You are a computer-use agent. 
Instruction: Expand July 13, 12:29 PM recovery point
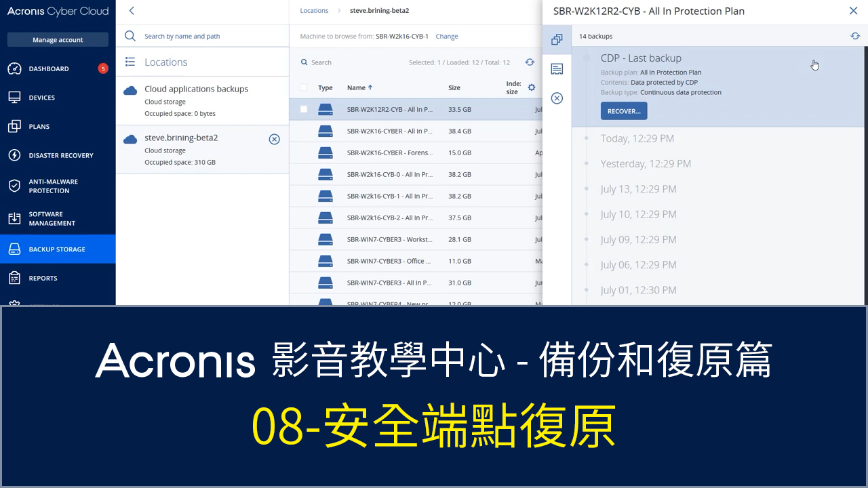(639, 189)
